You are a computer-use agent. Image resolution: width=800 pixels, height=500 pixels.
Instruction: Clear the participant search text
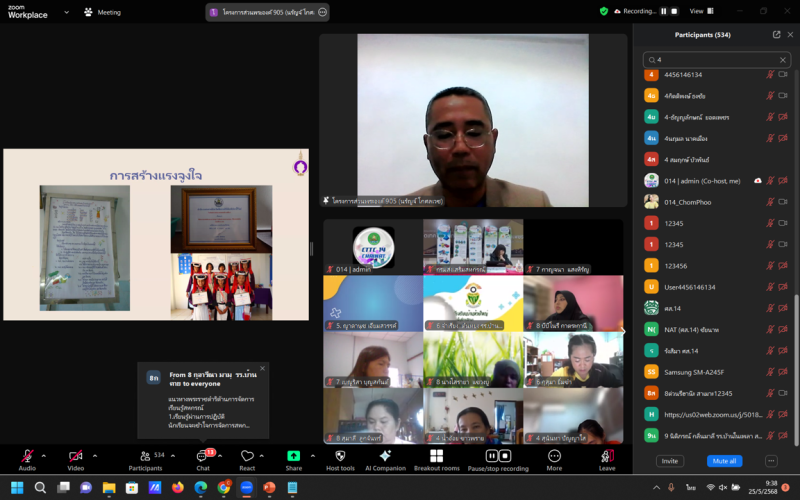[783, 60]
